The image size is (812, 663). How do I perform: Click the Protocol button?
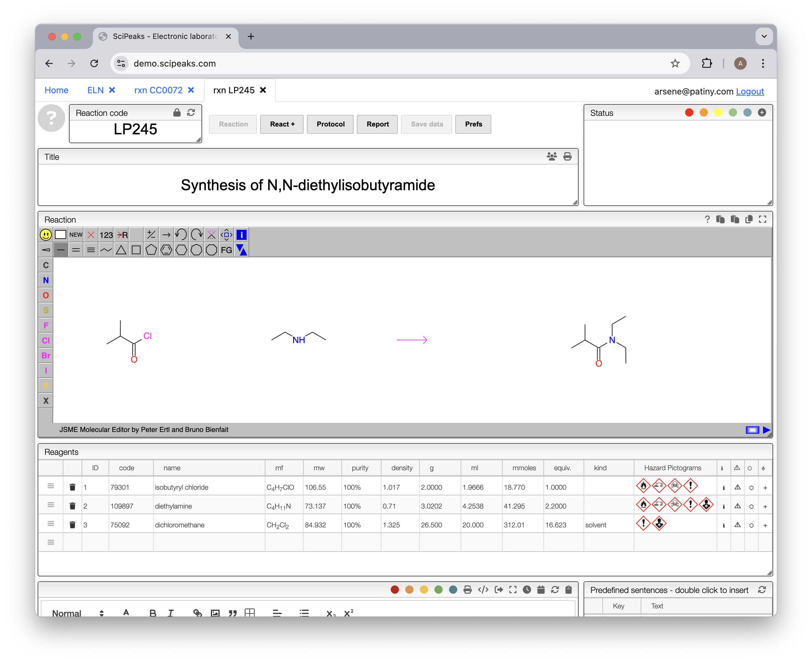[x=330, y=124]
